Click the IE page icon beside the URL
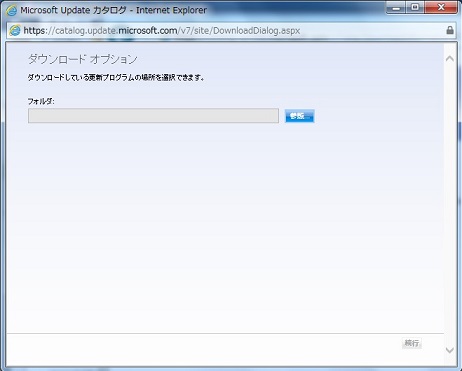 pos(15,31)
